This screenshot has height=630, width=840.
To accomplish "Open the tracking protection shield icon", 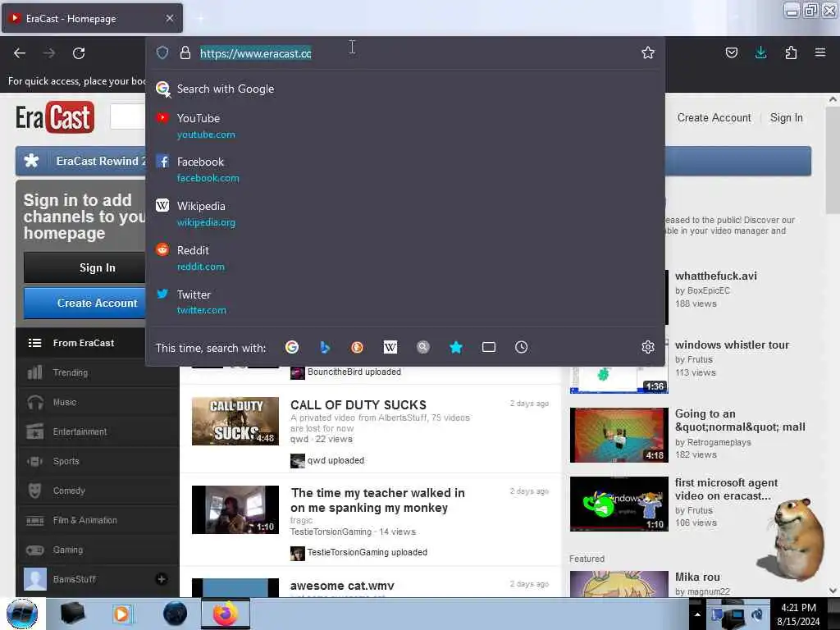I will [162, 52].
